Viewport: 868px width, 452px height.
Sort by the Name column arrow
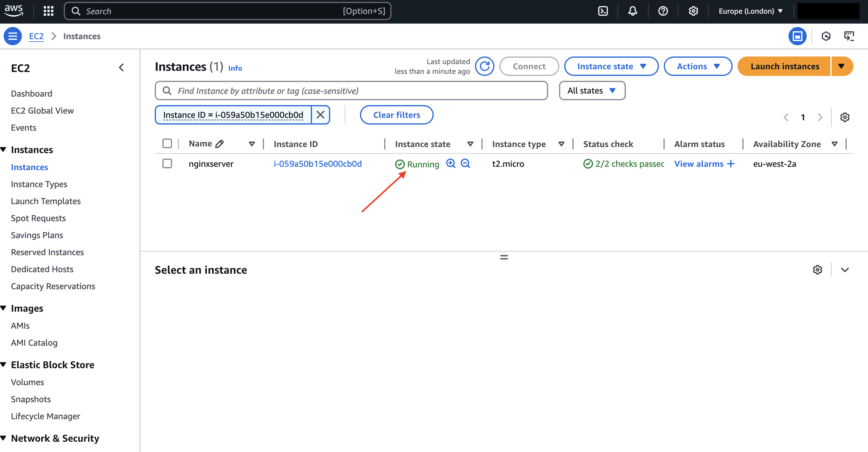pos(252,144)
